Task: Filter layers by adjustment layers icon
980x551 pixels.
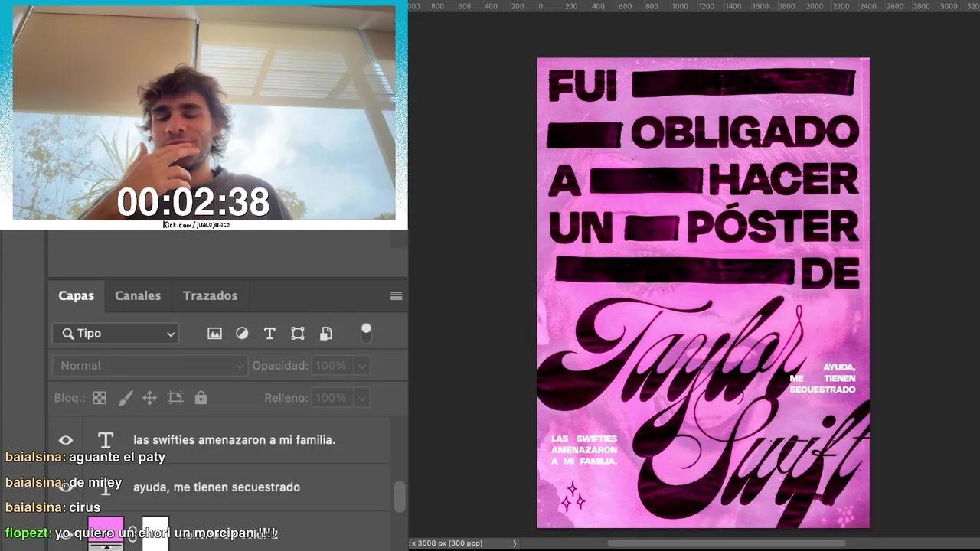Action: click(242, 334)
